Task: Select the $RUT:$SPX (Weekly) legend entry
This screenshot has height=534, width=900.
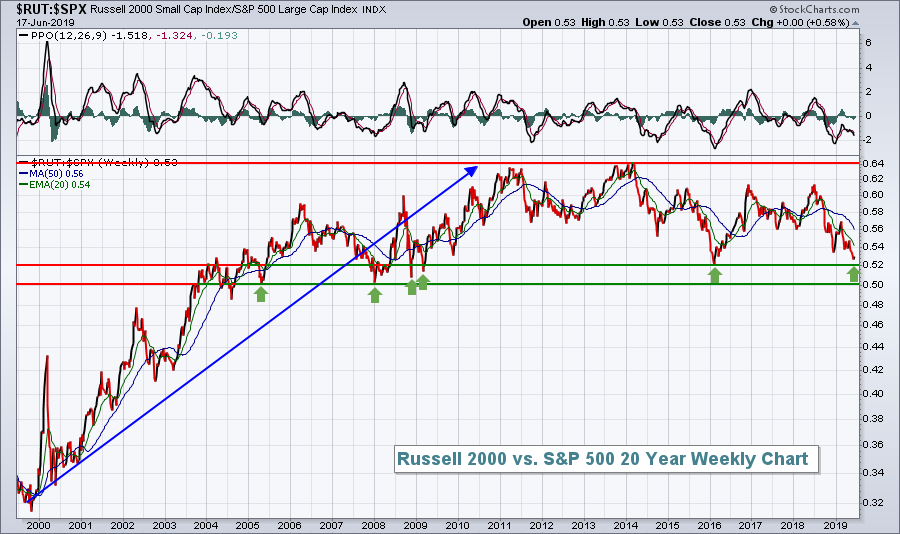Action: coord(98,162)
